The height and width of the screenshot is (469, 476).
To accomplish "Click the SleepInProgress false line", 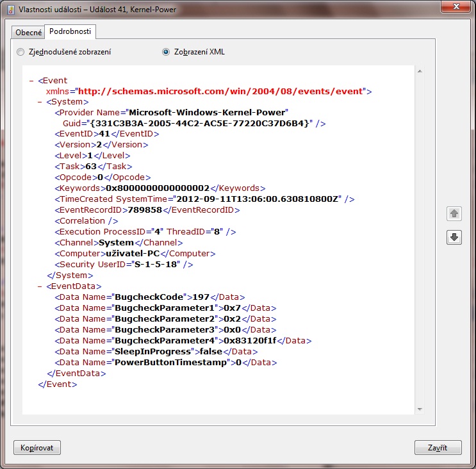I will coord(156,352).
